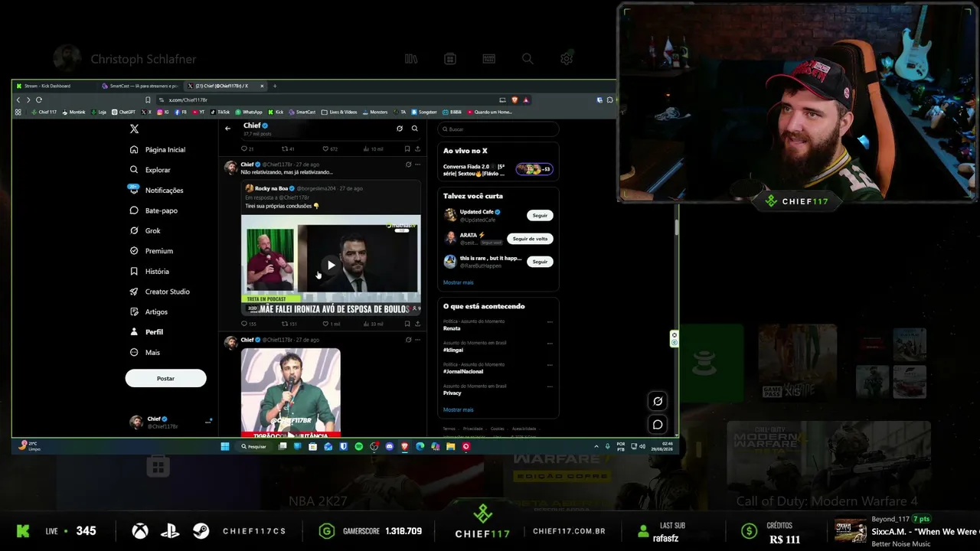980x551 pixels.
Task: Open the floating messages chat button
Action: click(658, 425)
